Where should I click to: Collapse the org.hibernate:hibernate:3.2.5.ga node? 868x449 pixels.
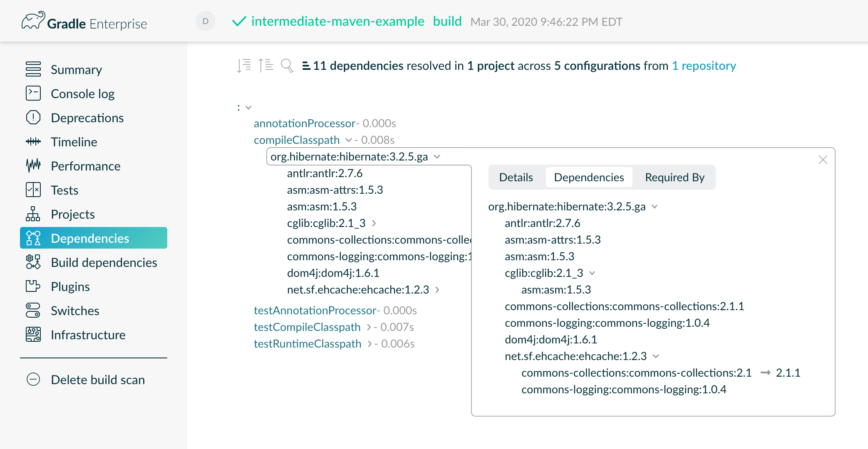(436, 157)
